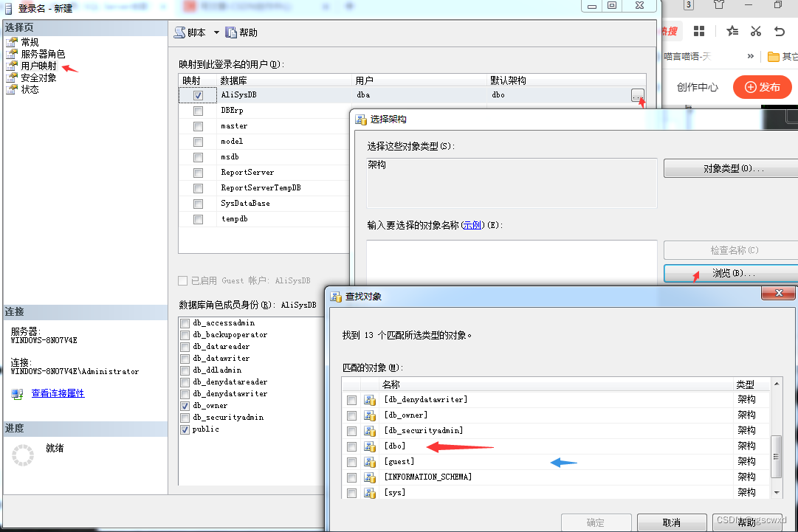Click the 数据库 column header
This screenshot has height=532, width=798.
pos(284,80)
